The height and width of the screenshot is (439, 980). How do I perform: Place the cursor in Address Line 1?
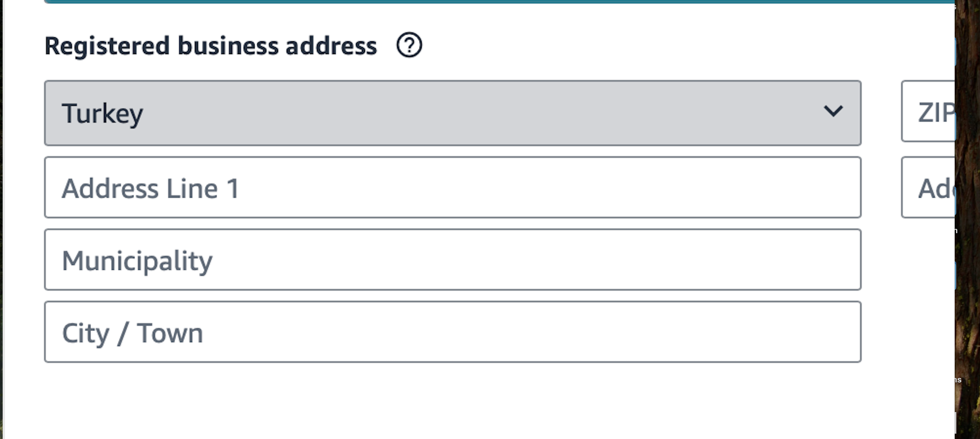(x=453, y=188)
